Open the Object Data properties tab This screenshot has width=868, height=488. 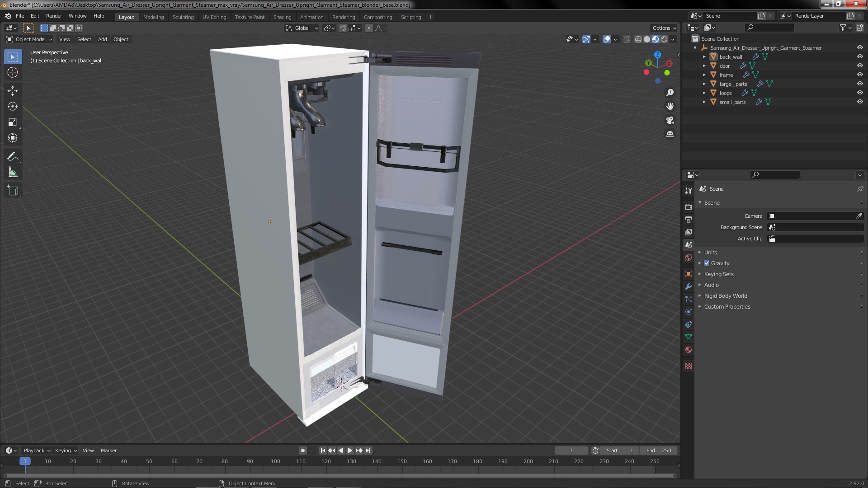689,337
